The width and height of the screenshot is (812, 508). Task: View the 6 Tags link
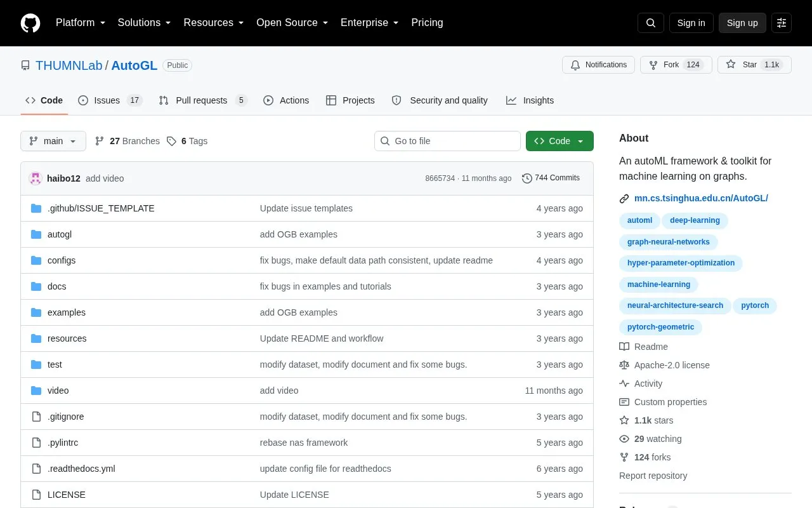point(187,141)
